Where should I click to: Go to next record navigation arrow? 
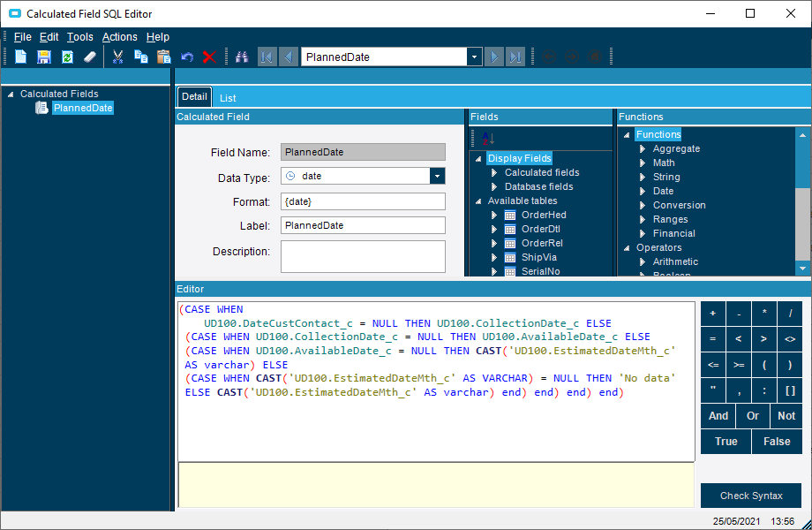pos(494,57)
